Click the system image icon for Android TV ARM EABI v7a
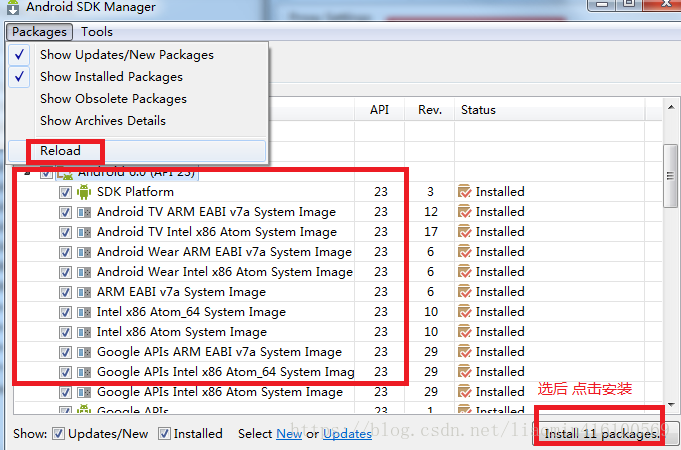681x450 pixels. 84,212
